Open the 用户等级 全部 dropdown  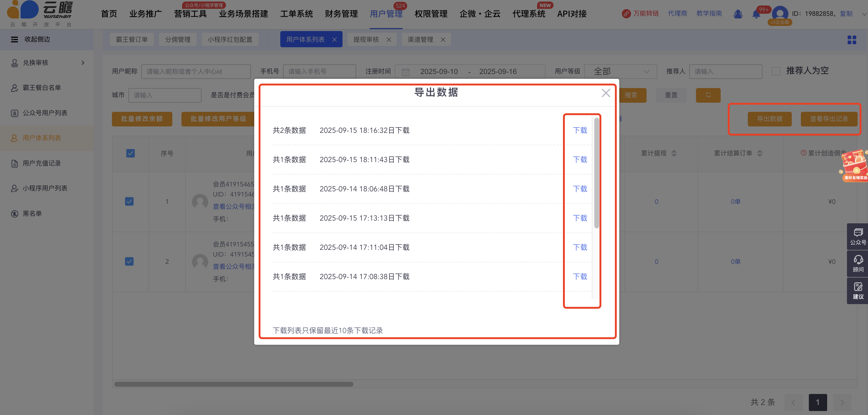point(620,71)
